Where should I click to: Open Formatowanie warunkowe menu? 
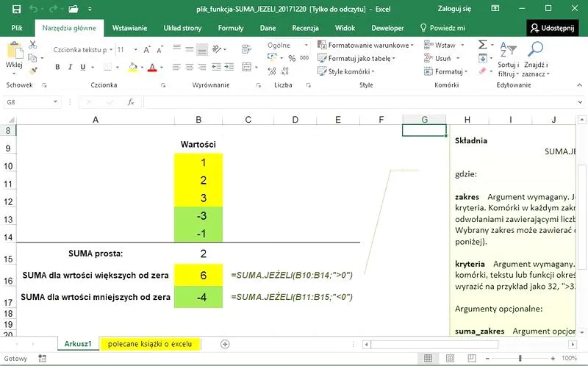tap(365, 45)
